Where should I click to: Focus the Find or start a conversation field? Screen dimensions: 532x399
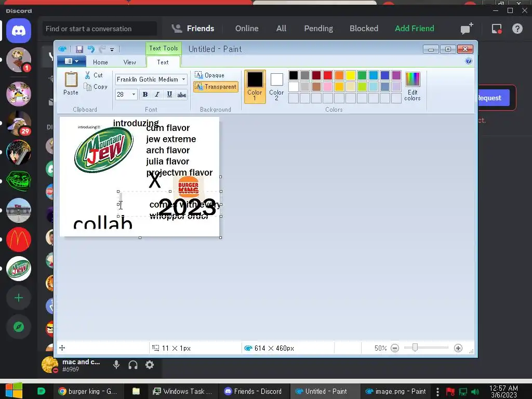click(99, 29)
